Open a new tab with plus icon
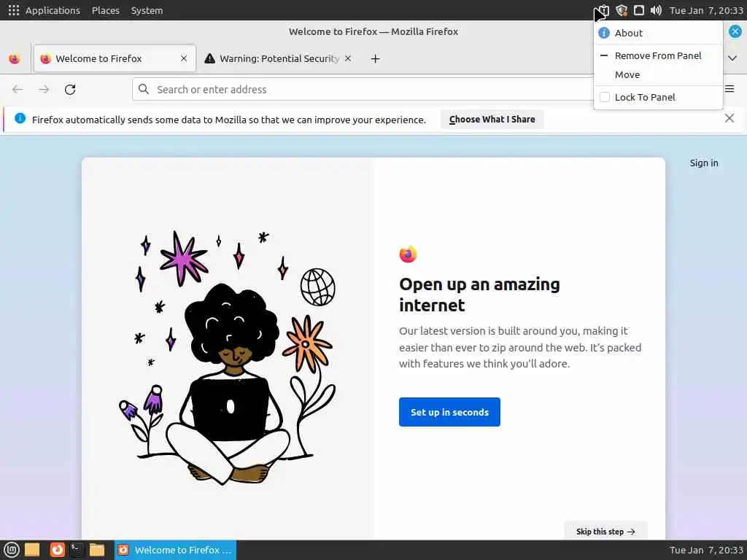 (376, 58)
